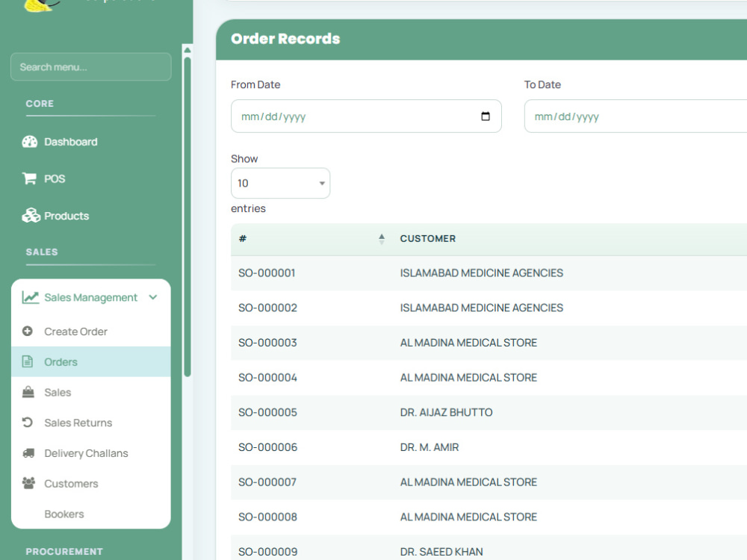Open Bookers page
747x560 pixels.
63,514
